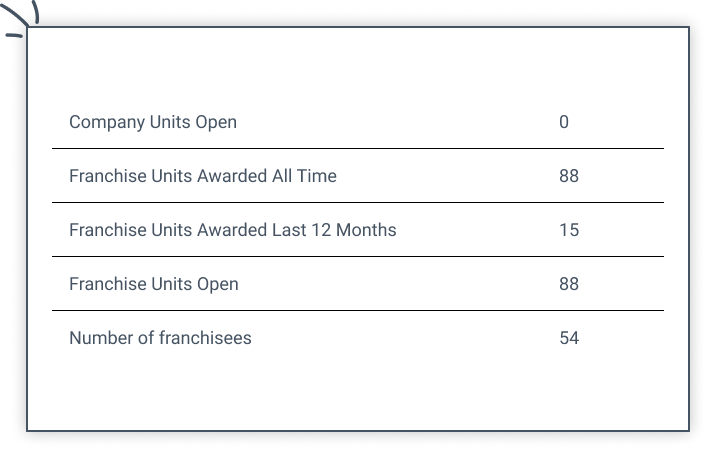Select the "Franchise Units Awarded All Time" label
This screenshot has width=708, height=450.
[x=203, y=176]
